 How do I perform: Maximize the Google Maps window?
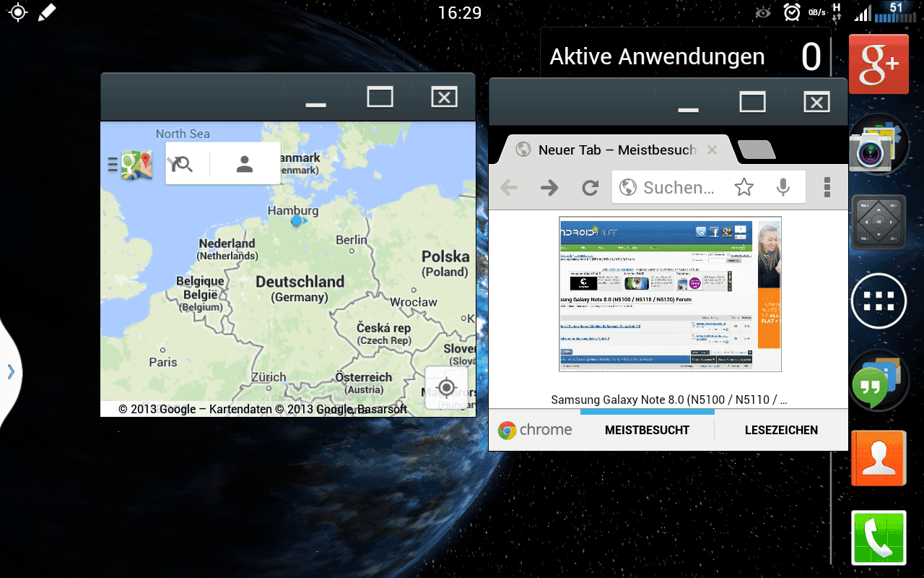380,97
